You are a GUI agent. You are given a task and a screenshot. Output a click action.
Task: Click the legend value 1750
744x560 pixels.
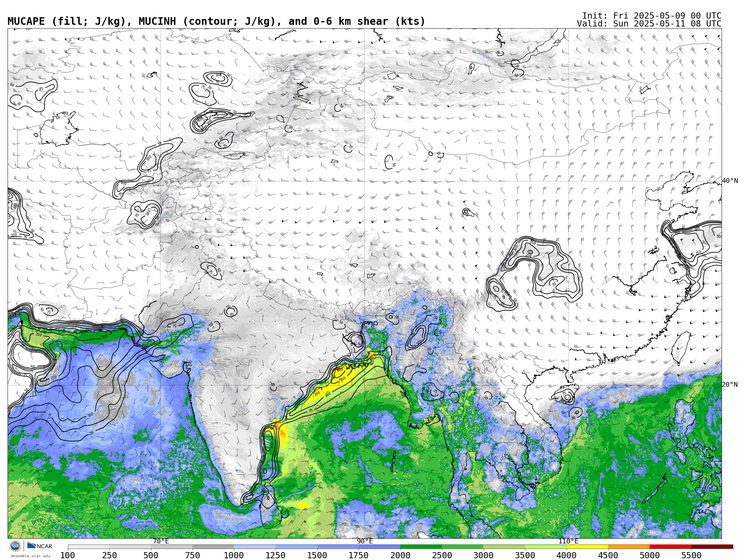(359, 556)
